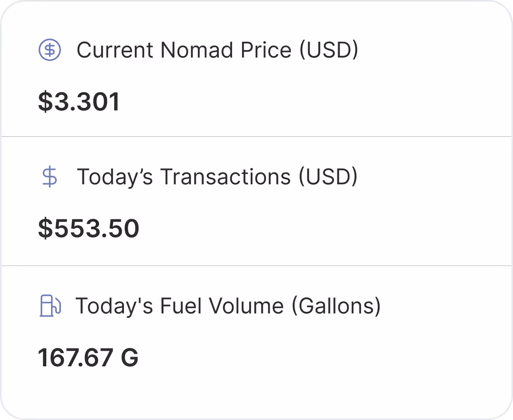513x420 pixels.
Task: Select the dollar sign icon next to Today's Transactions
Action: pyautogui.click(x=49, y=178)
